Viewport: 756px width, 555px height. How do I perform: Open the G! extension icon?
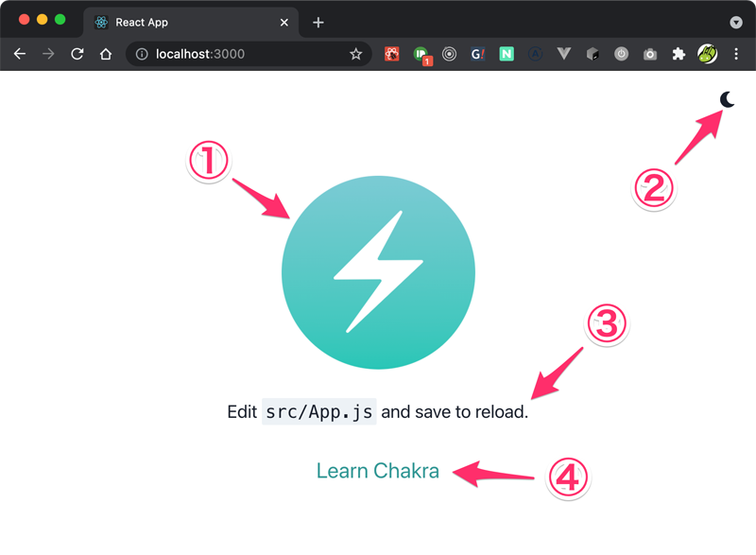pos(478,54)
